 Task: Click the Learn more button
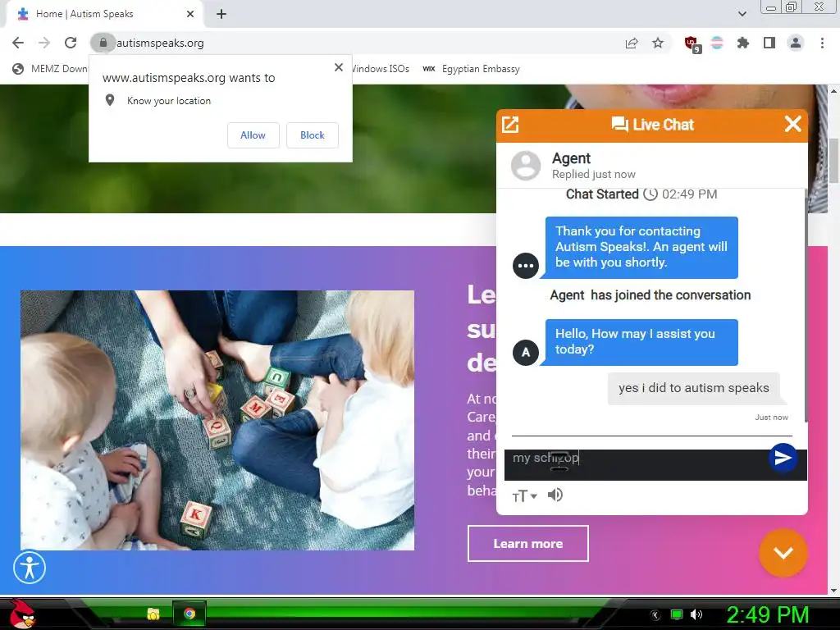click(527, 544)
